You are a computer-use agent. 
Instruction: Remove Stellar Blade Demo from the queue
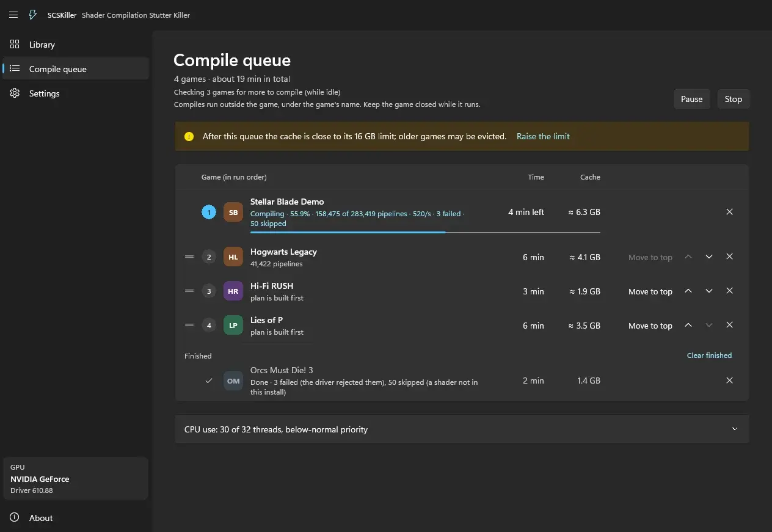pyautogui.click(x=729, y=212)
